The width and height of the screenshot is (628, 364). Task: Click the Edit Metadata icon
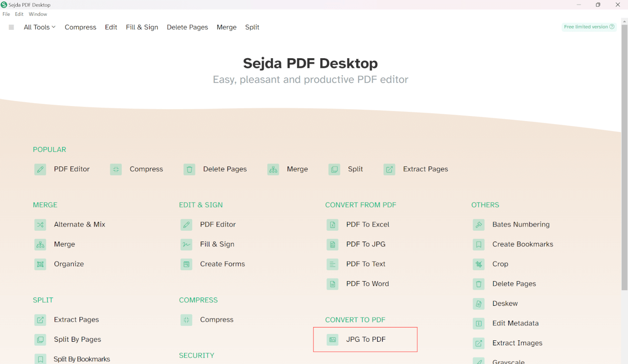coord(479,324)
